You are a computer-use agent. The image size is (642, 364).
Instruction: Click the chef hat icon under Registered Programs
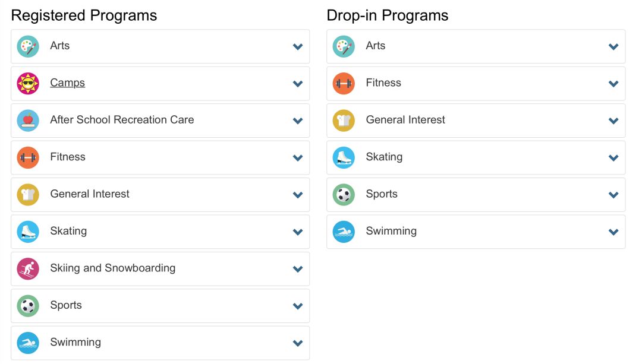coord(28,195)
